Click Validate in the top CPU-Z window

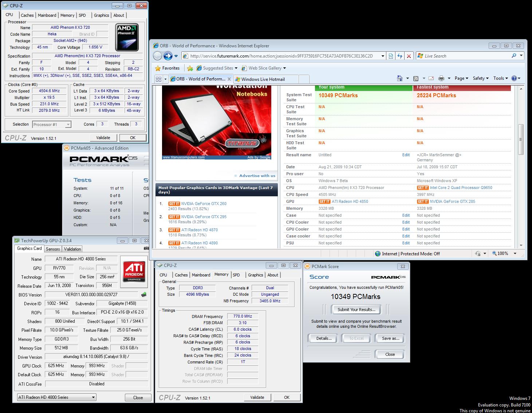103,138
